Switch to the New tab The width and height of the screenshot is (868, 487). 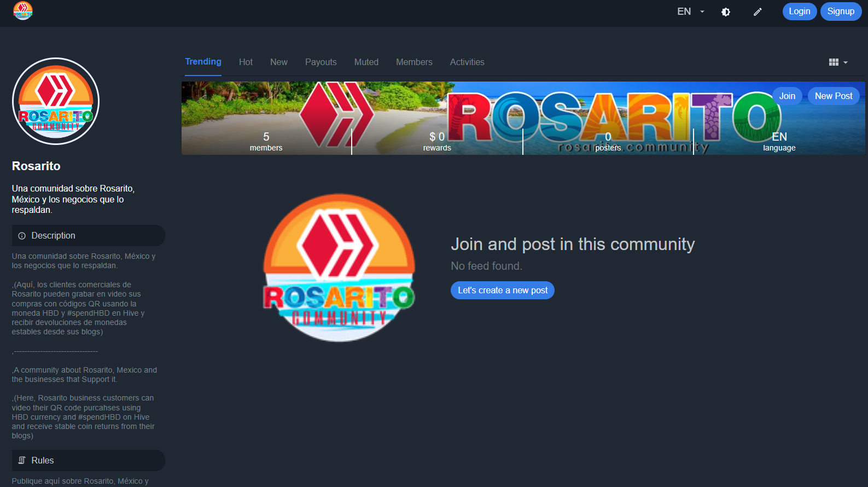279,62
